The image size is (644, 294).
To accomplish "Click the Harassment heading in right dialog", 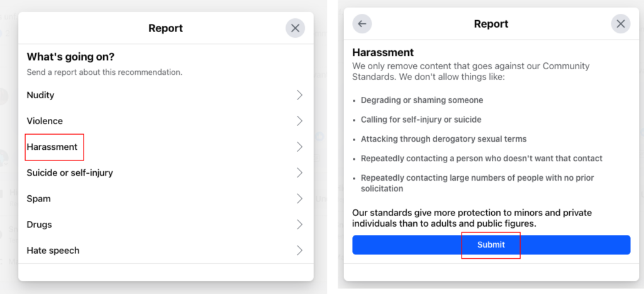I will tap(382, 52).
